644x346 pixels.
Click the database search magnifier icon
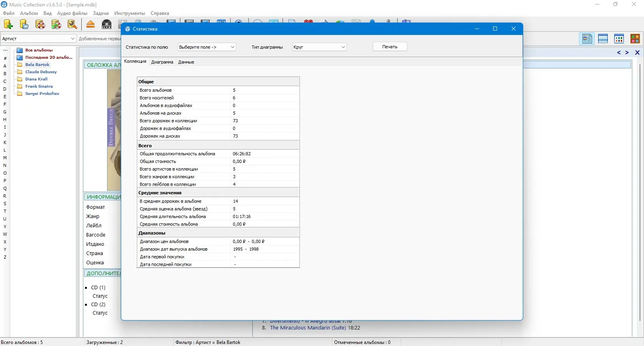(72, 25)
